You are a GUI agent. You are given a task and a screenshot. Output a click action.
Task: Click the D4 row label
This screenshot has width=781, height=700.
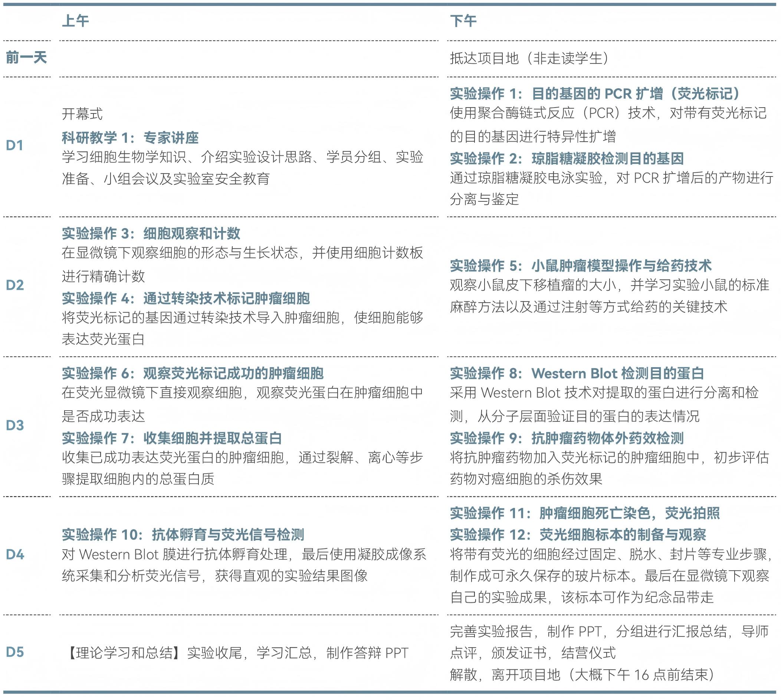coord(14,555)
